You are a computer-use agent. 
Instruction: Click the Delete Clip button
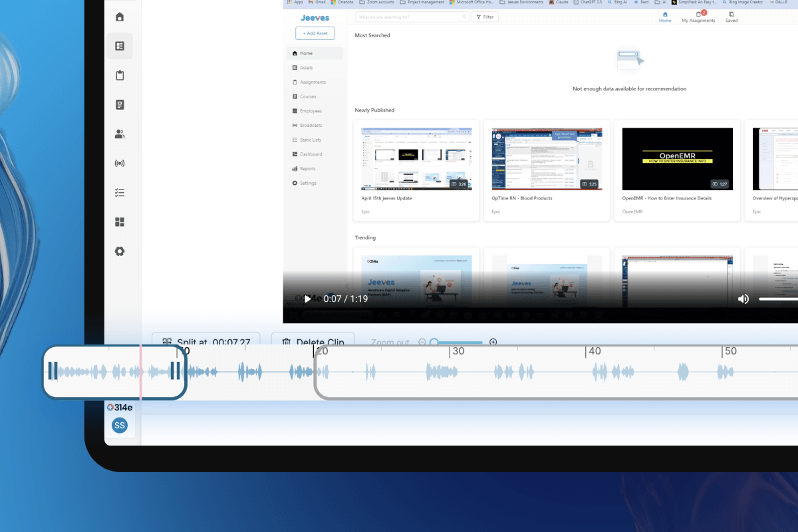click(x=313, y=339)
